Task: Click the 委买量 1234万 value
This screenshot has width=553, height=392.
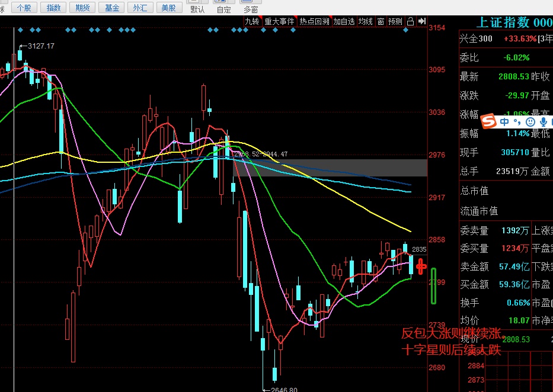Action: click(515, 248)
